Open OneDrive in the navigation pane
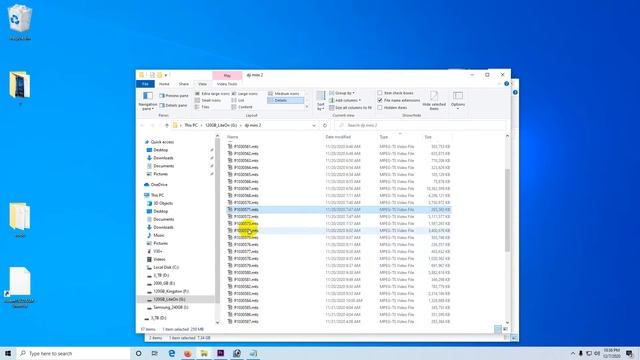Image resolution: width=640 pixels, height=360 pixels. click(159, 185)
